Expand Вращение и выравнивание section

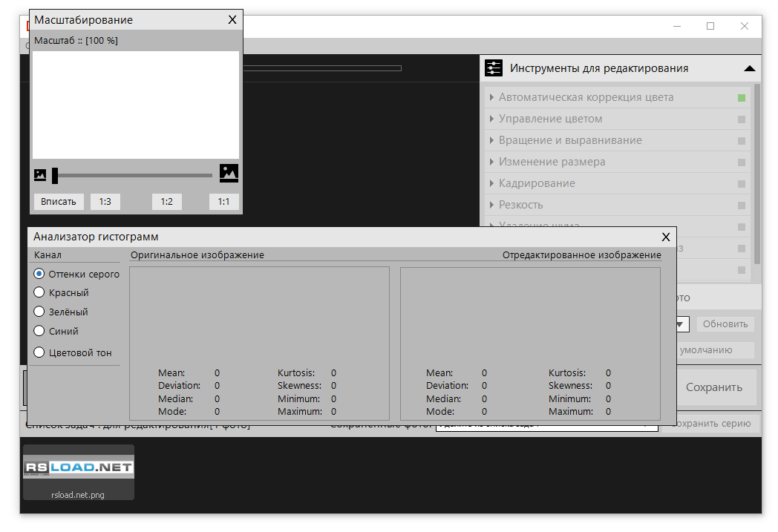[491, 140]
